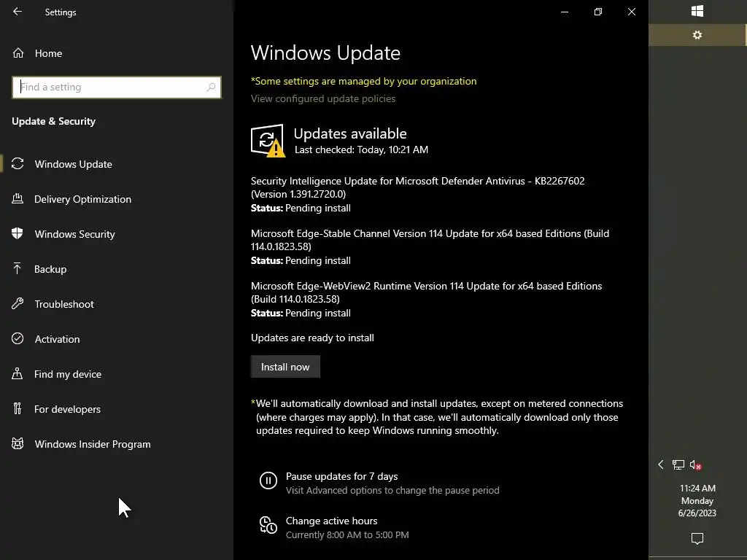Open Windows Security page

pos(117,234)
